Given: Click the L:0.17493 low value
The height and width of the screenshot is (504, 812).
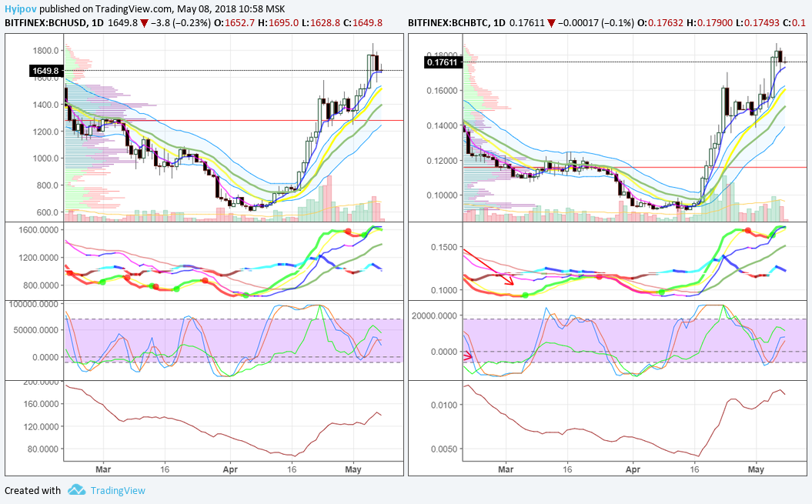Looking at the screenshot, I should tap(757, 23).
